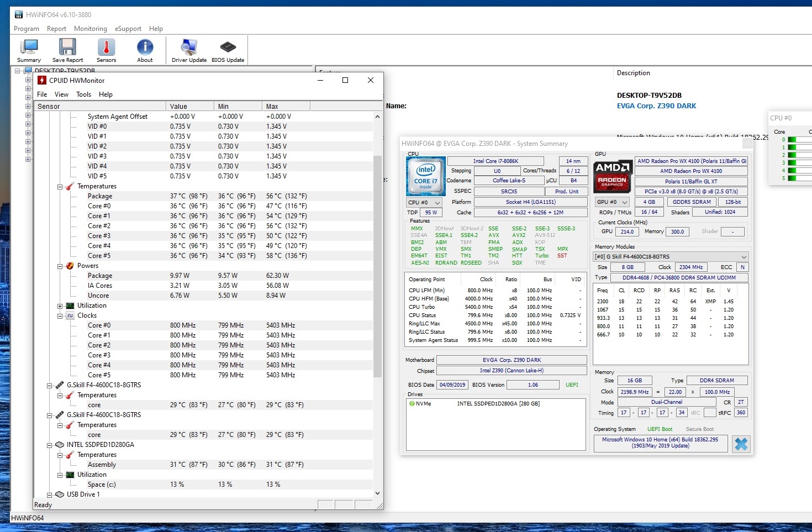Click the Powers flame icon in HWMonitor
Viewport: 812px width, 532px height.
point(70,266)
